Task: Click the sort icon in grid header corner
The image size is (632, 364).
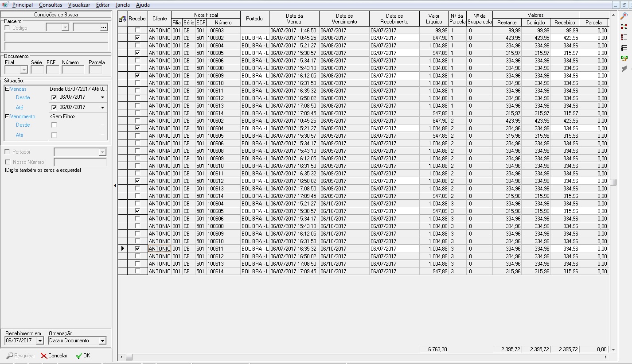Action: (123, 19)
